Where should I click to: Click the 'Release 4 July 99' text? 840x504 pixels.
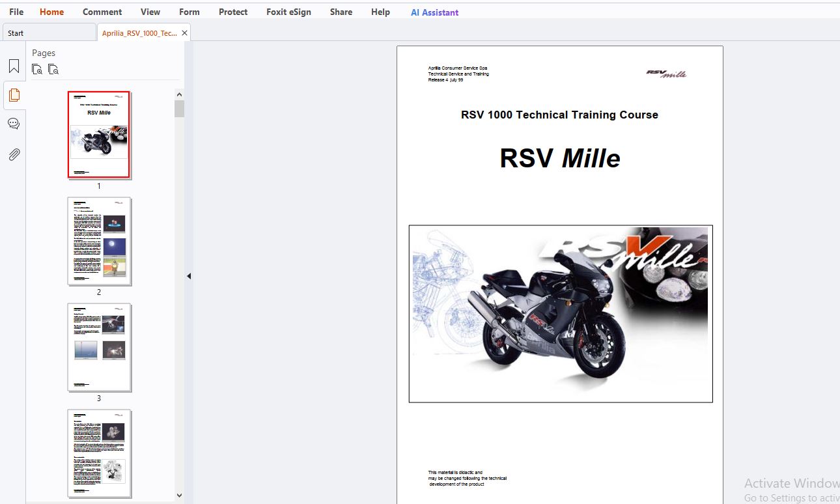(445, 80)
